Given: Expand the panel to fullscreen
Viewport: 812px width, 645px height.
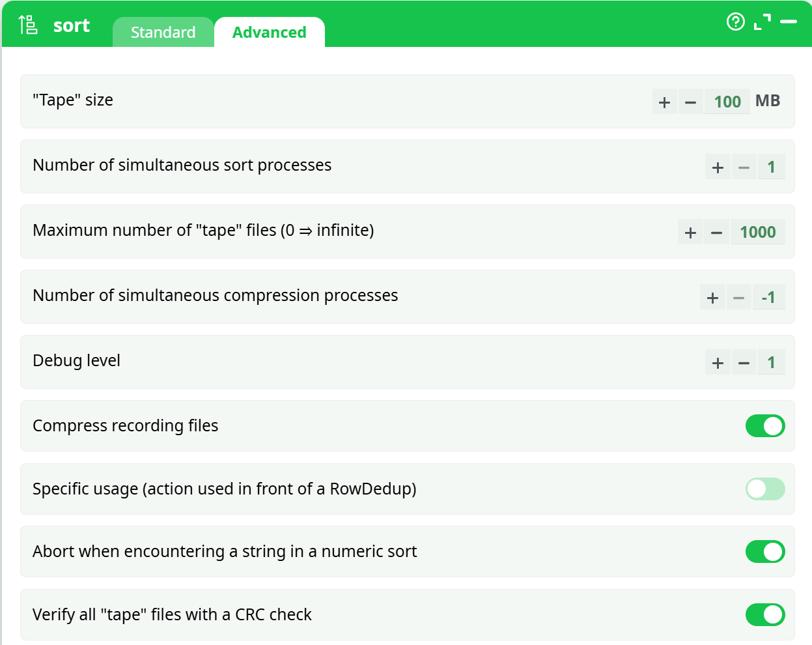Looking at the screenshot, I should tap(762, 22).
